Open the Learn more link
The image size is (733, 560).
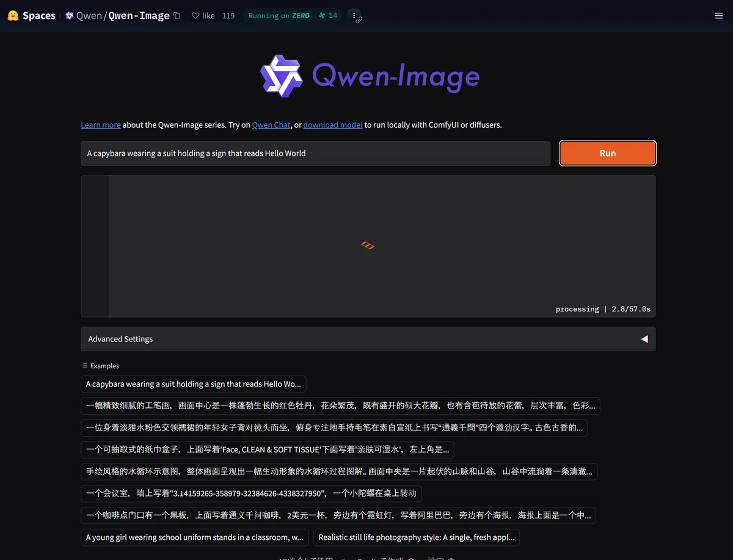101,125
